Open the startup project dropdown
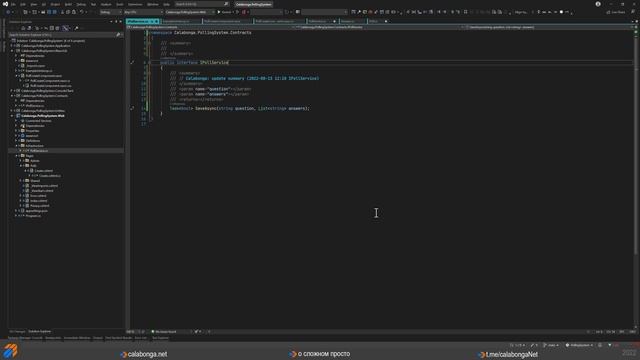640x360 pixels. 189,12
